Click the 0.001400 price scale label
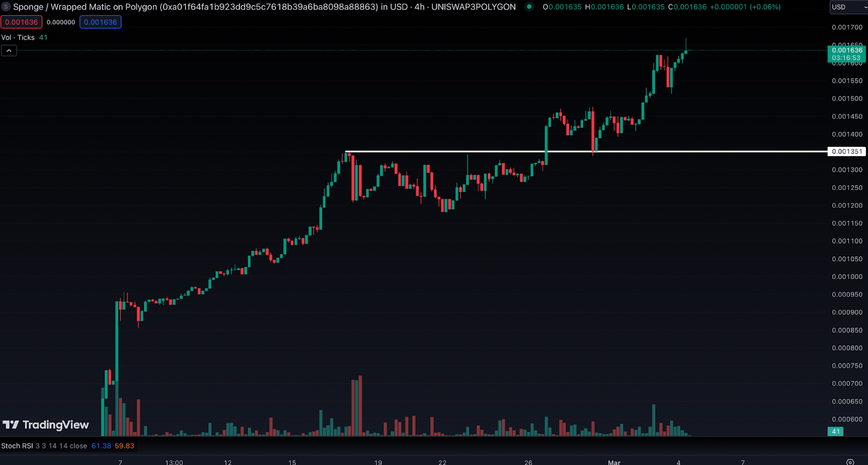Screen dimensions: 868x465 (847, 135)
